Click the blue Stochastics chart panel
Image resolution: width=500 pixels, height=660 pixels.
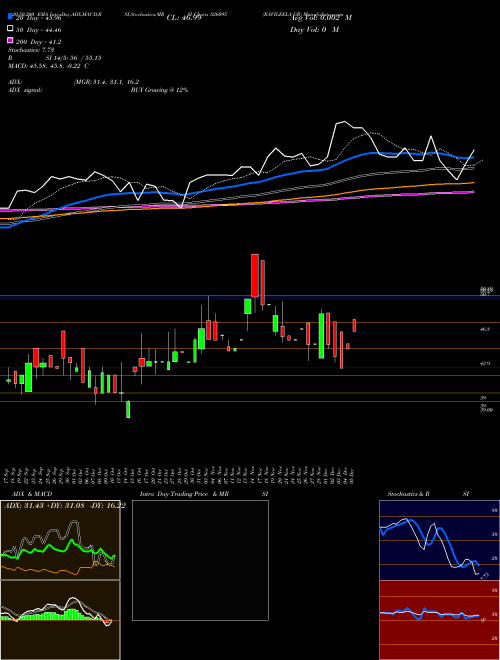point(439,540)
